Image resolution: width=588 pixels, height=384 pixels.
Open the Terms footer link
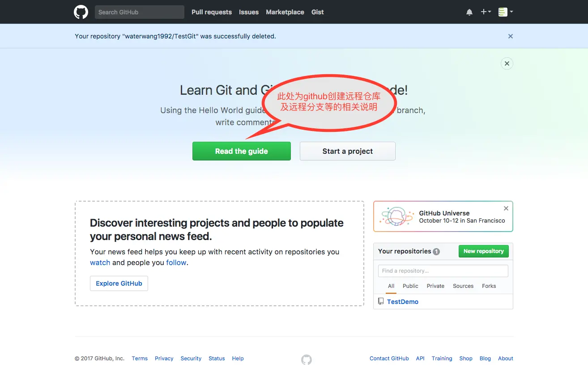[x=140, y=359]
